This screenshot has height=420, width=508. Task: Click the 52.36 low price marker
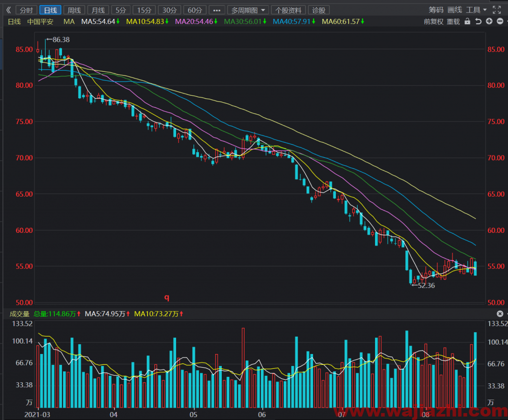[x=426, y=285]
